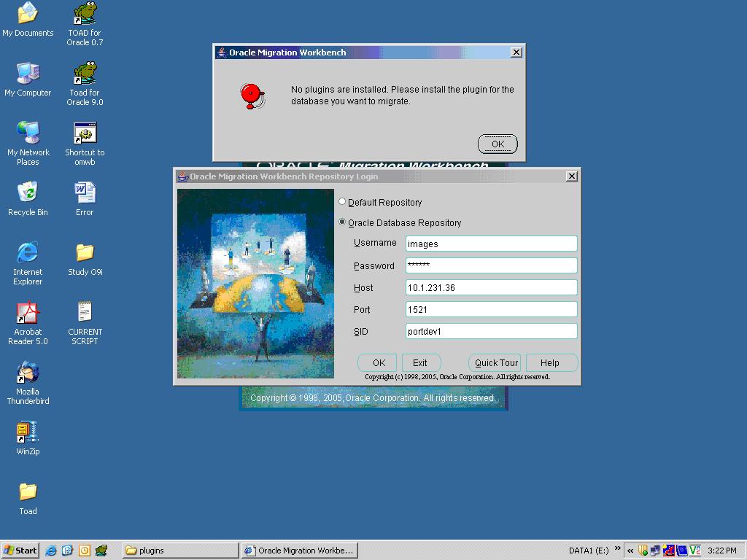Switch to the plugins taskbar window
This screenshot has width=747, height=560.
coord(180,551)
